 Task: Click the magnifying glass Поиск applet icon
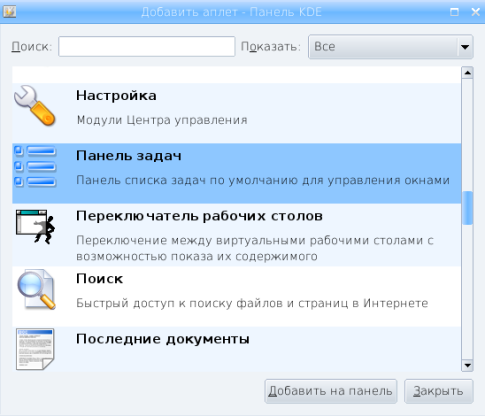pos(36,289)
